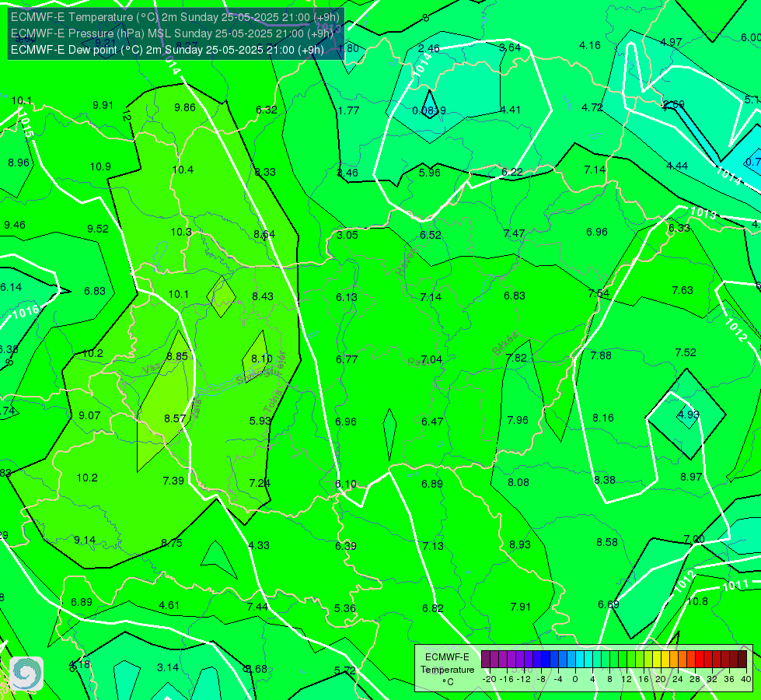Click the 8.08 dew point value
This screenshot has width=761, height=700.
pos(518,482)
